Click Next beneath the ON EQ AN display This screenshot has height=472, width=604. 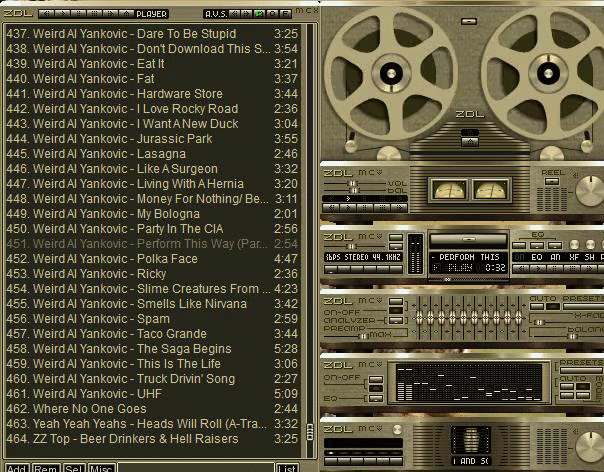coord(589,269)
